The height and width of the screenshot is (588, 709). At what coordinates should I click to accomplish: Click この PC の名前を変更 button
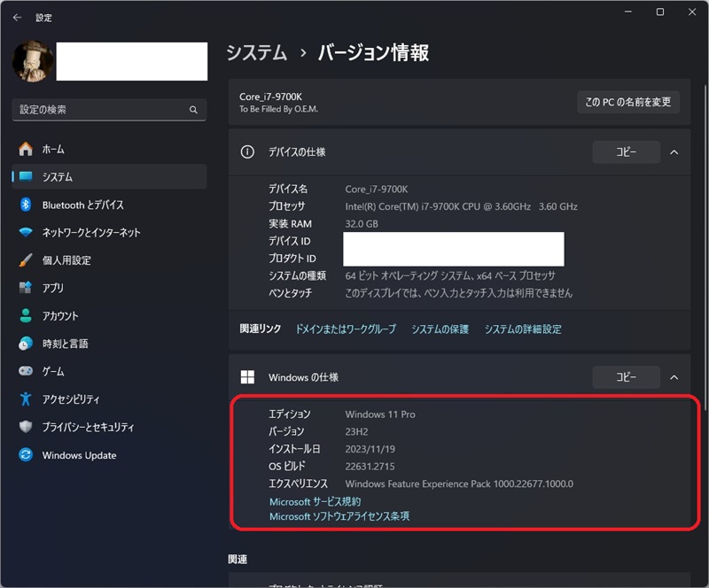(x=628, y=102)
